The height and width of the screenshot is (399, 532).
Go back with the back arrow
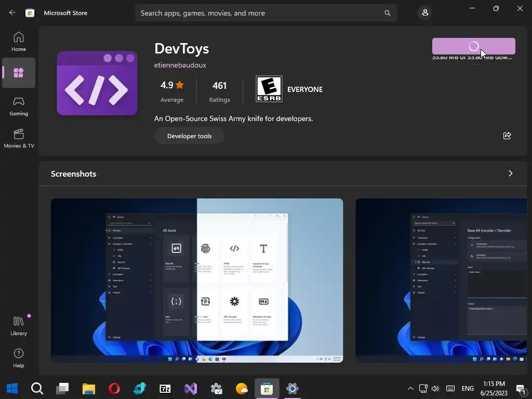coord(12,13)
